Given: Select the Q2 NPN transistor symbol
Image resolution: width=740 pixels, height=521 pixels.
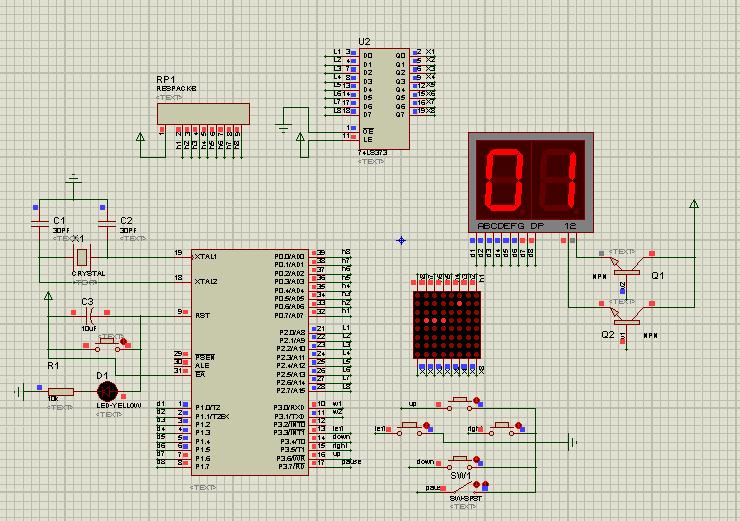Looking at the screenshot, I should click(x=626, y=317).
